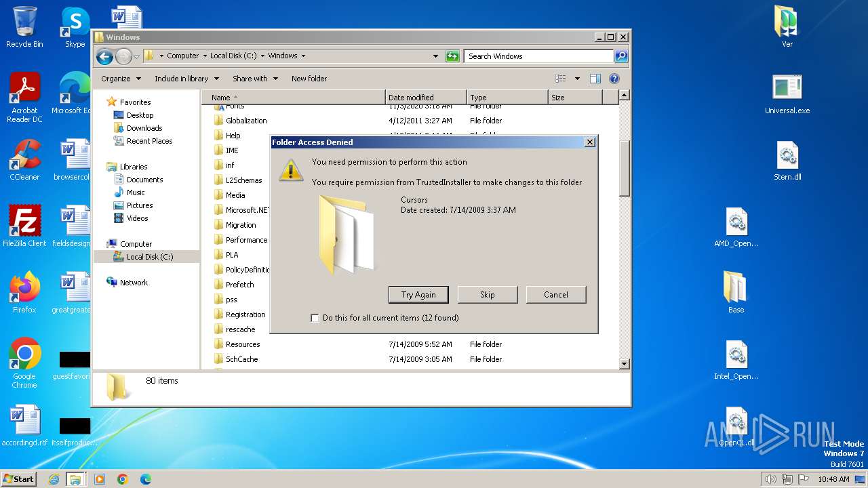Click the address bar refresh icon
868x488 pixels.
pos(452,56)
